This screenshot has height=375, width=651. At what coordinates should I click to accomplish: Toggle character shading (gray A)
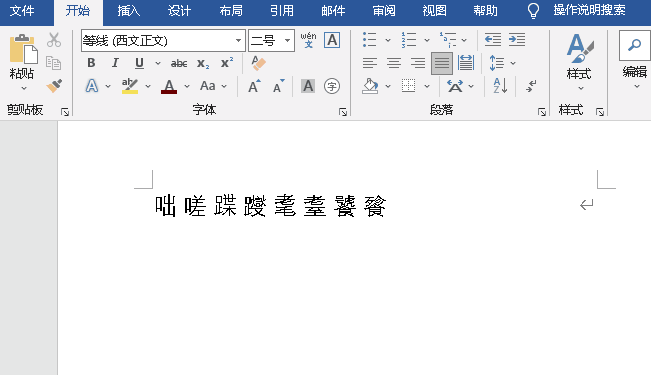point(308,86)
